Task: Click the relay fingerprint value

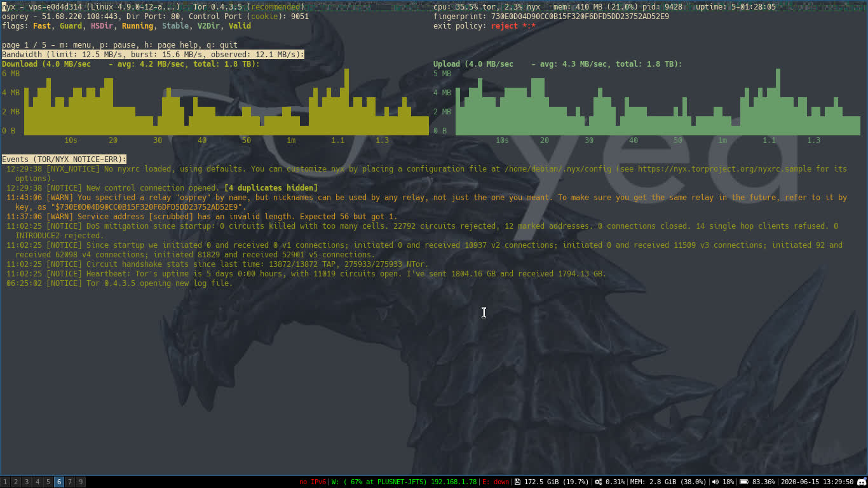Action: [580, 17]
